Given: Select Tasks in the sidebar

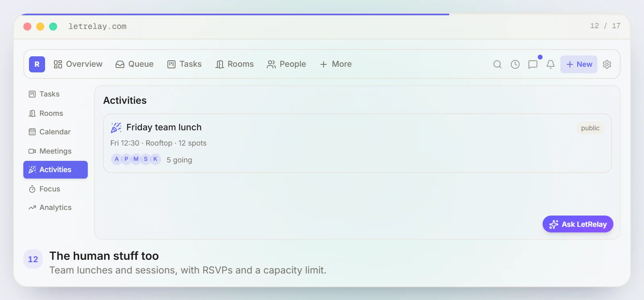Looking at the screenshot, I should click(x=56, y=94).
